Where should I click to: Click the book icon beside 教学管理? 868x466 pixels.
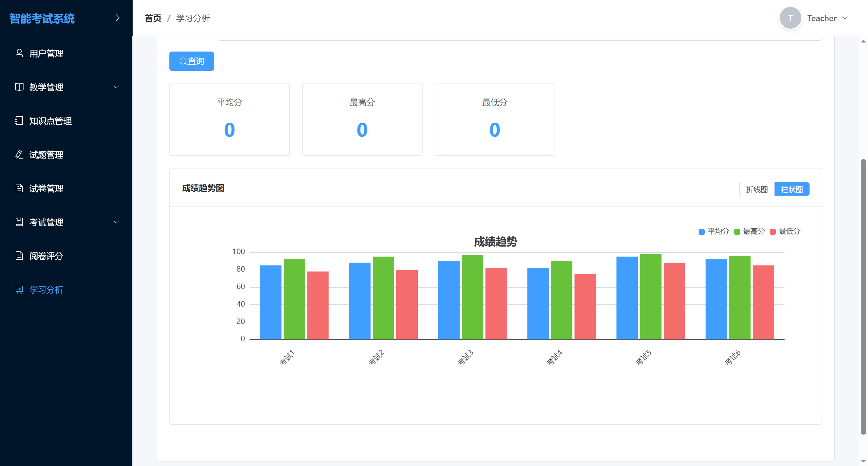[19, 87]
